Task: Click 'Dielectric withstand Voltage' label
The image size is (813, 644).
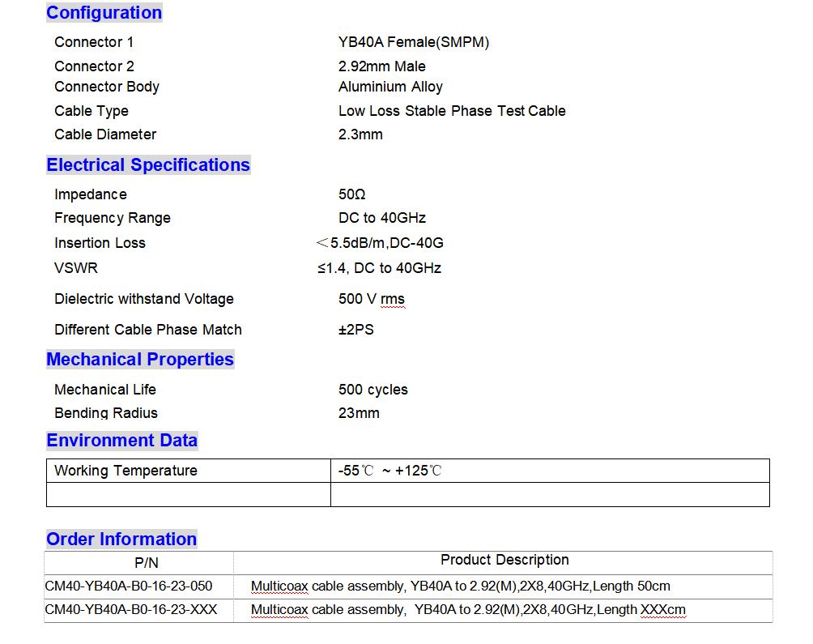Action: 144,299
